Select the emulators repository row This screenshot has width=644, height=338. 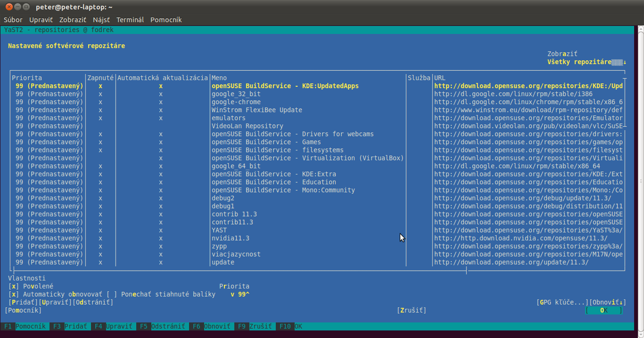click(x=317, y=118)
